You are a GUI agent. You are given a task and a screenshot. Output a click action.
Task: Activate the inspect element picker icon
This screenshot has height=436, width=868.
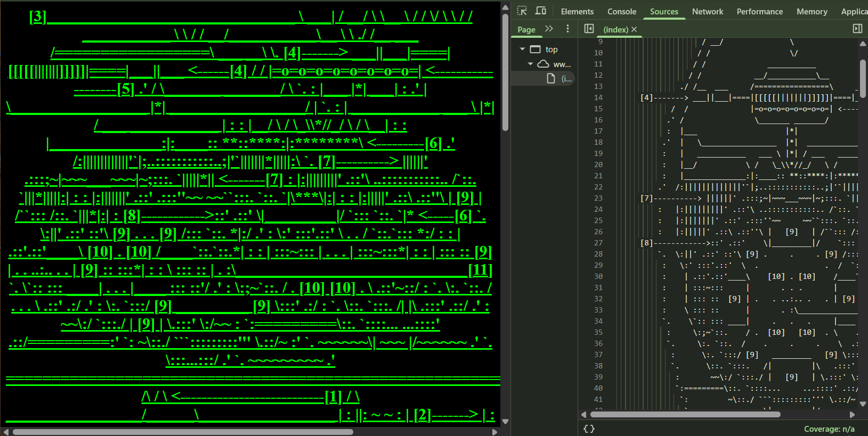522,11
